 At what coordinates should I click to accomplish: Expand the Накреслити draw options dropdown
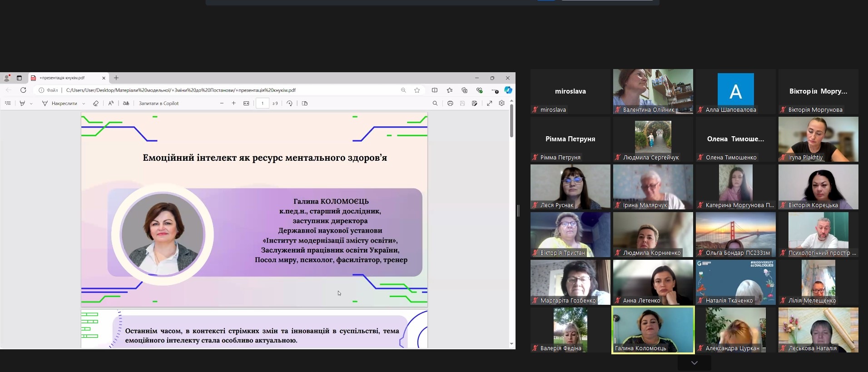pyautogui.click(x=84, y=104)
